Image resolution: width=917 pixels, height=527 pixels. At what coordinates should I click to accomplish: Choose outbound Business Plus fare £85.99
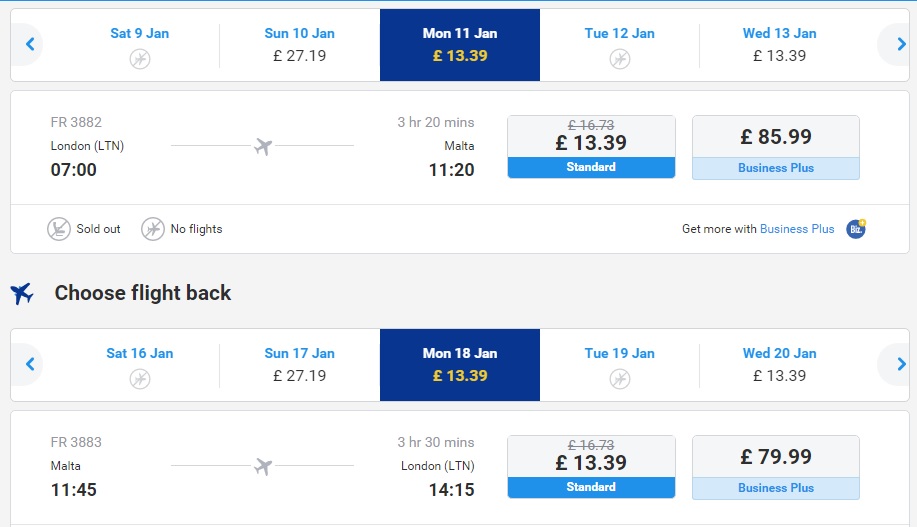click(775, 147)
